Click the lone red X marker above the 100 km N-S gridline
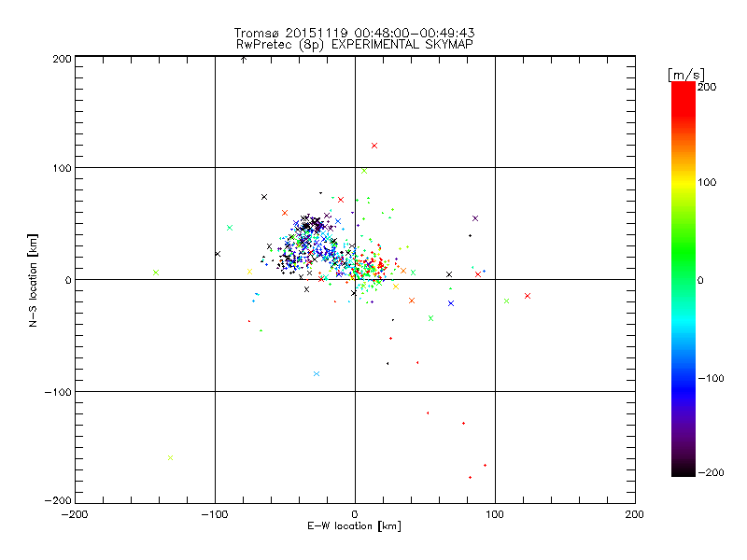The width and height of the screenshot is (747, 560). coord(374,146)
